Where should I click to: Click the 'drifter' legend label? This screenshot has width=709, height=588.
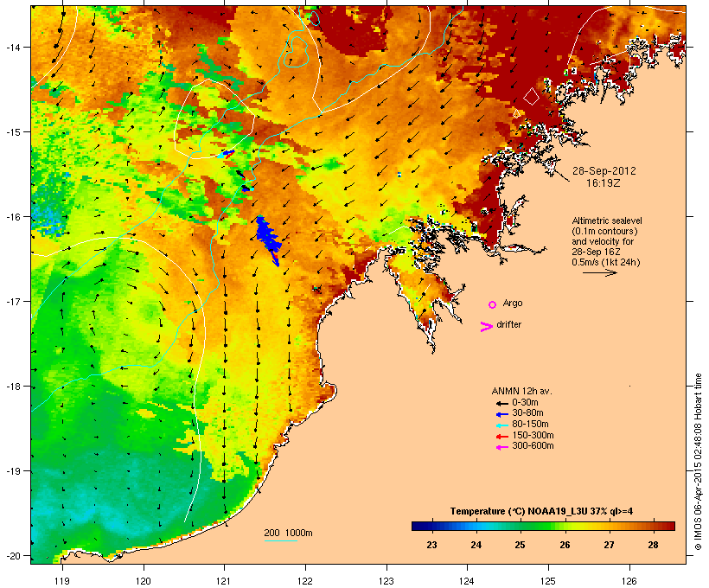(x=508, y=324)
